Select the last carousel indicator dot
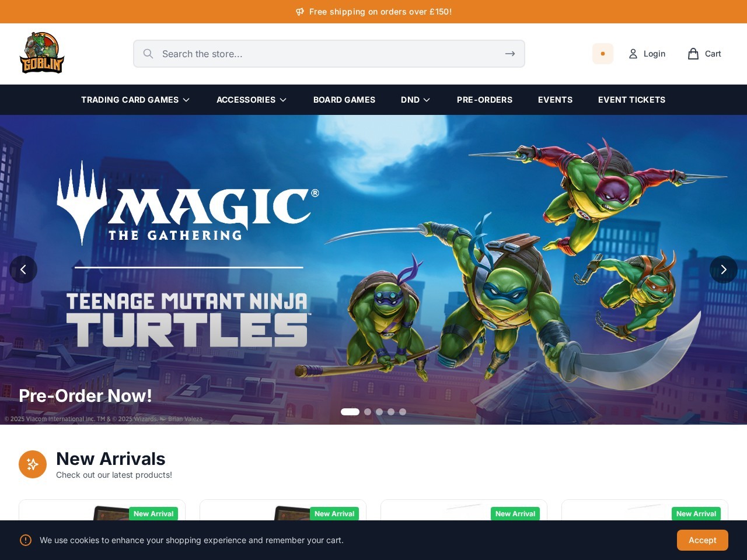The image size is (747, 560). pyautogui.click(x=403, y=412)
